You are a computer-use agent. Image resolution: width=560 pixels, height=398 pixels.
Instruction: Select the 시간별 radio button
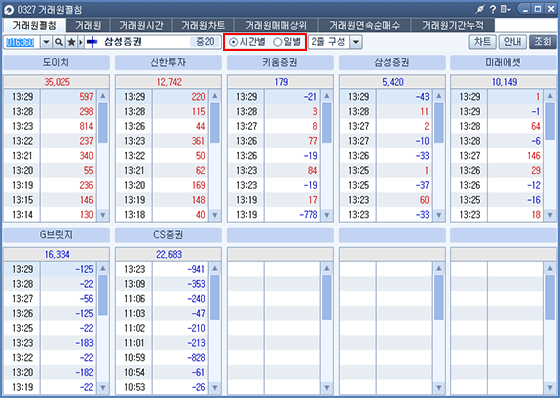click(248, 42)
